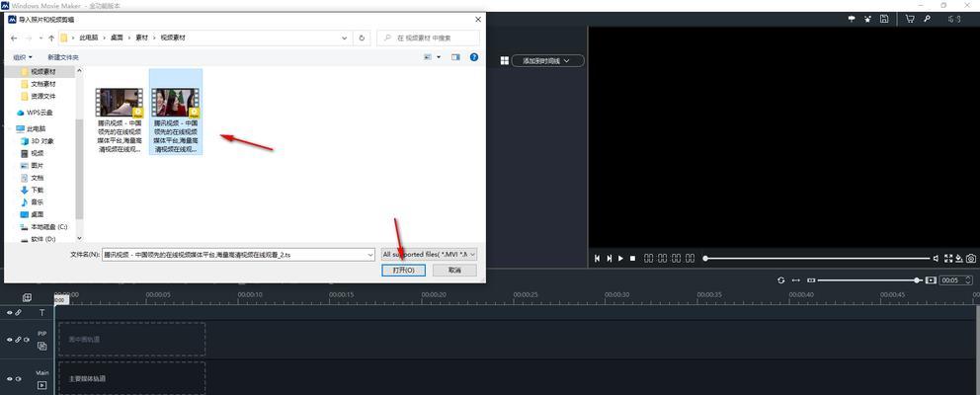Viewport: 980px width, 395px height.
Task: Click the file name input field
Action: coord(238,255)
